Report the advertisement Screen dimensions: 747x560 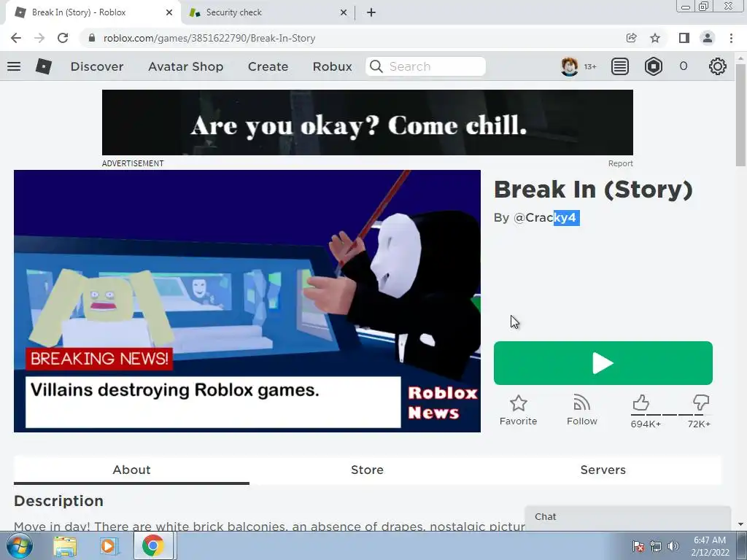click(620, 163)
